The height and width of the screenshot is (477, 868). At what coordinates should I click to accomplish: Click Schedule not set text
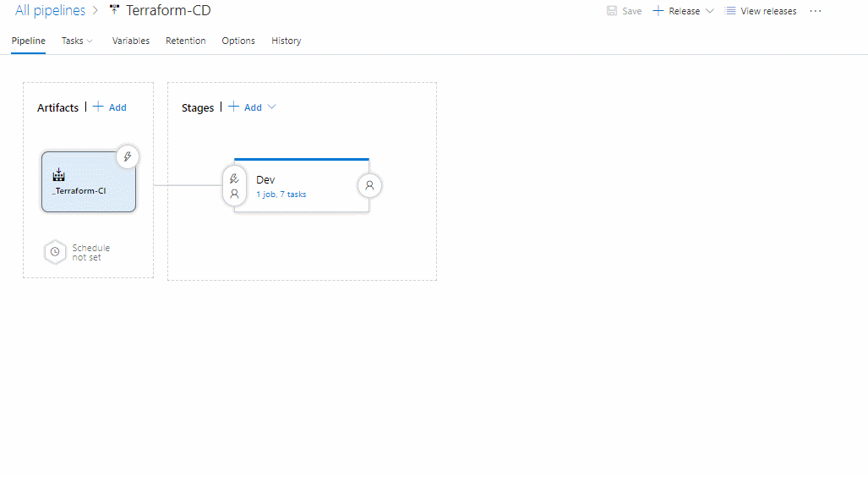(x=90, y=253)
